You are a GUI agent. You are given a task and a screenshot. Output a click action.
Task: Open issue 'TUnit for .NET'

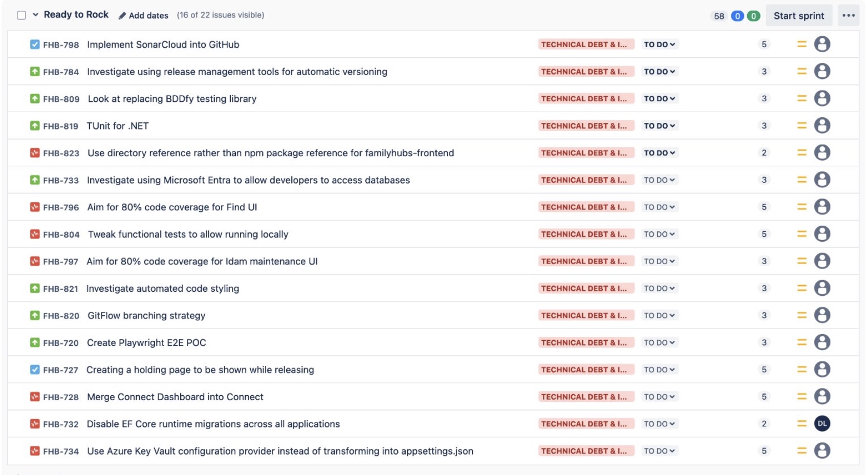point(118,126)
